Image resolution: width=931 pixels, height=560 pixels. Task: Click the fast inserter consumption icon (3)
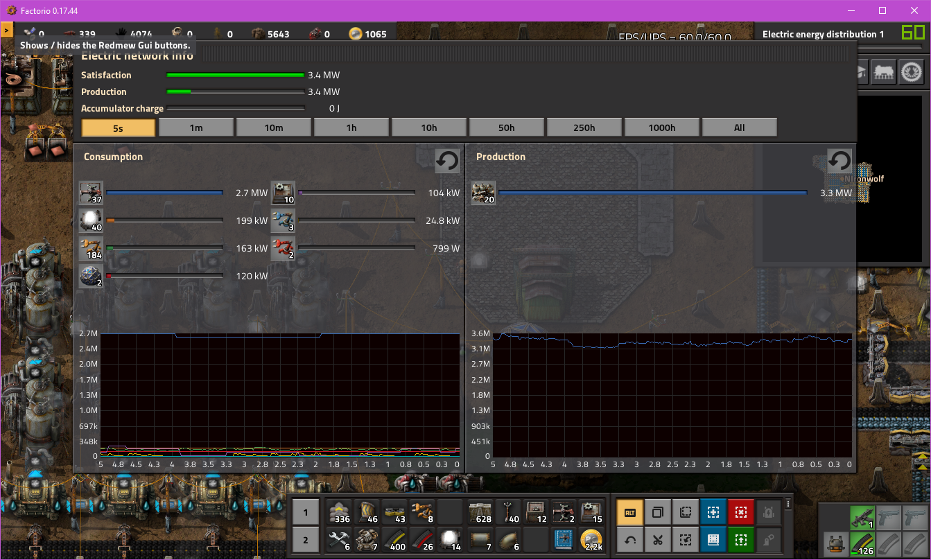[283, 220]
